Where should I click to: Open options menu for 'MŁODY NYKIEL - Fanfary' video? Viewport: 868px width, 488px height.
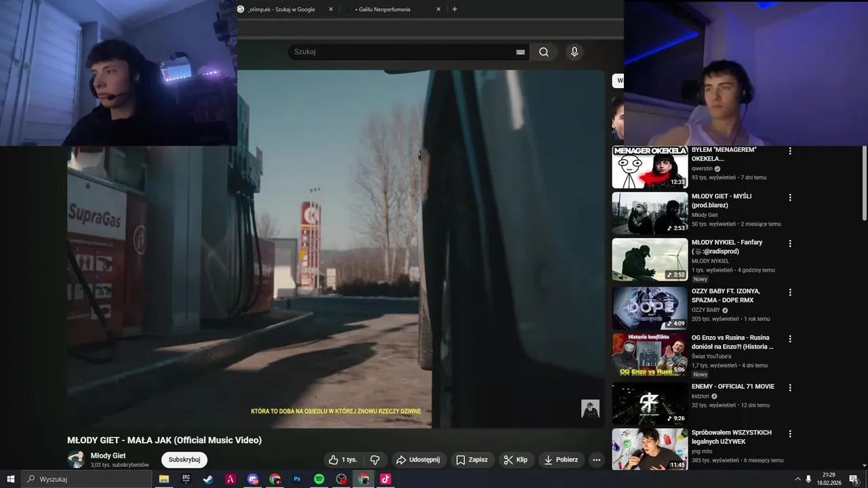(x=790, y=243)
